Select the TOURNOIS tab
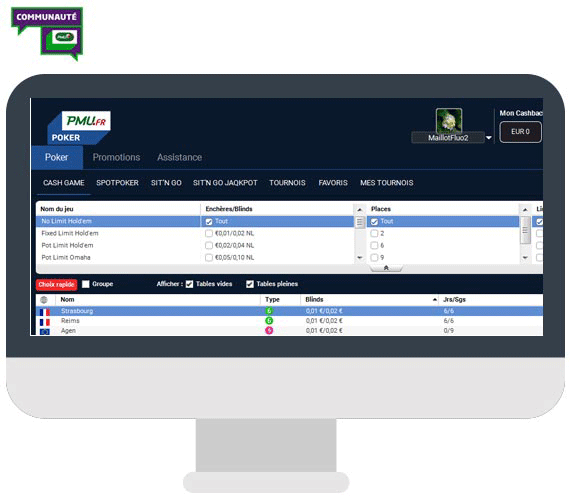Viewport: 570px width, 500px height. coord(287,183)
